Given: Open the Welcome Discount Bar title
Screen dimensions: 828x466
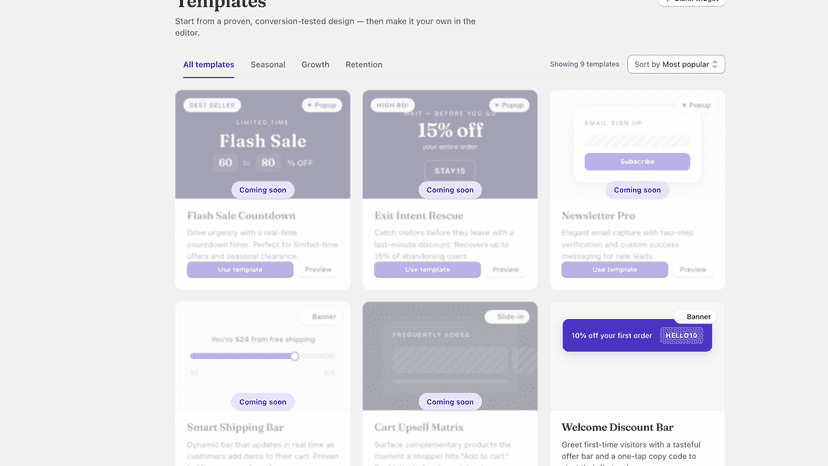Looking at the screenshot, I should (x=617, y=427).
